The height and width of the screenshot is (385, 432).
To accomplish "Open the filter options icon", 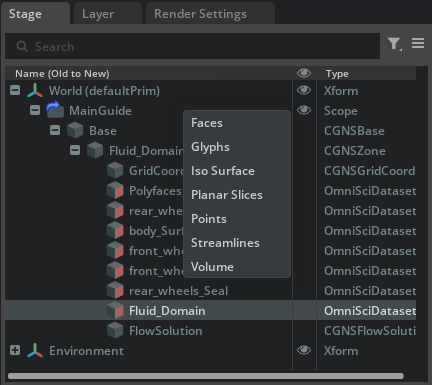I will pos(395,44).
